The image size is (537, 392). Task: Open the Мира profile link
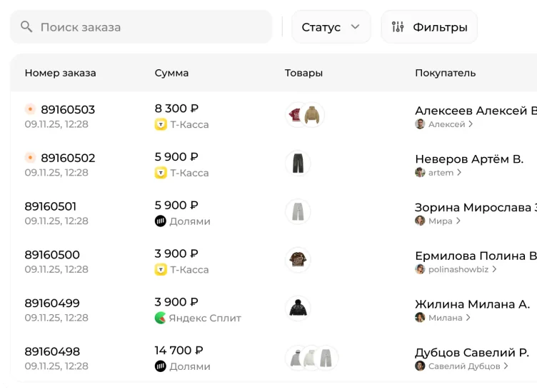[440, 221]
